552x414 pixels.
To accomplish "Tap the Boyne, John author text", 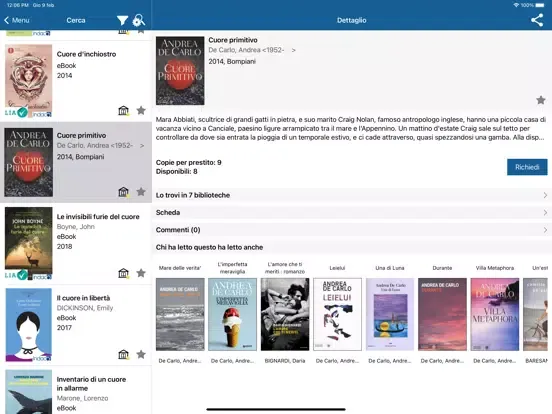I will [76, 227].
